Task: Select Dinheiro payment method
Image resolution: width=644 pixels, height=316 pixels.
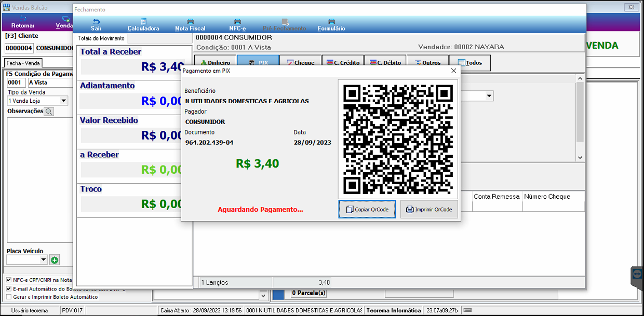Action: [x=214, y=63]
